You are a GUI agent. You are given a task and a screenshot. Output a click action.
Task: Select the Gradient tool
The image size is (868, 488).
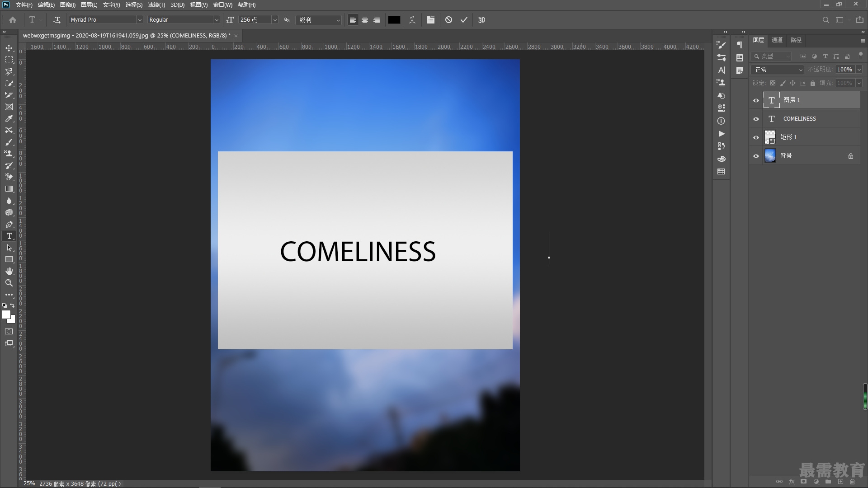[x=9, y=189]
